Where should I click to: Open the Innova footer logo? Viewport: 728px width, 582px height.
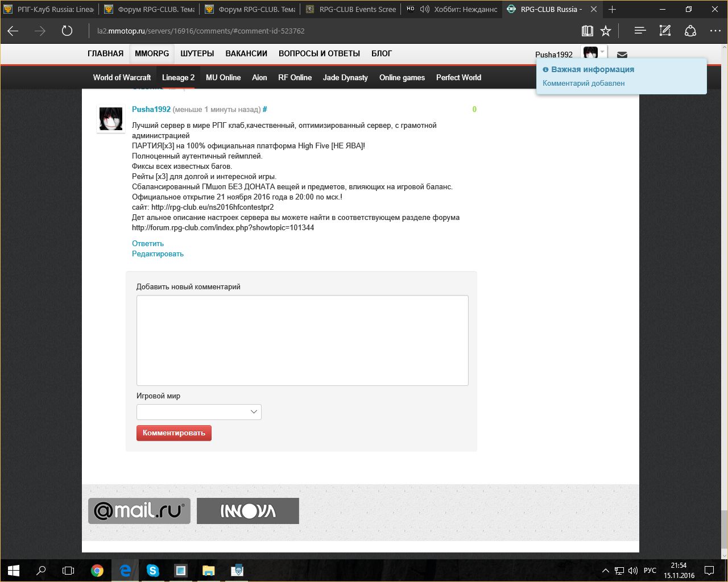coord(248,511)
